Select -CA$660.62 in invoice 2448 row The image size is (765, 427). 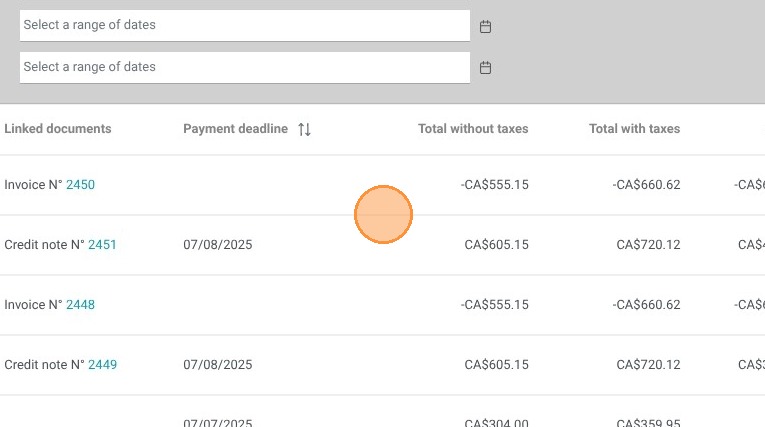646,305
